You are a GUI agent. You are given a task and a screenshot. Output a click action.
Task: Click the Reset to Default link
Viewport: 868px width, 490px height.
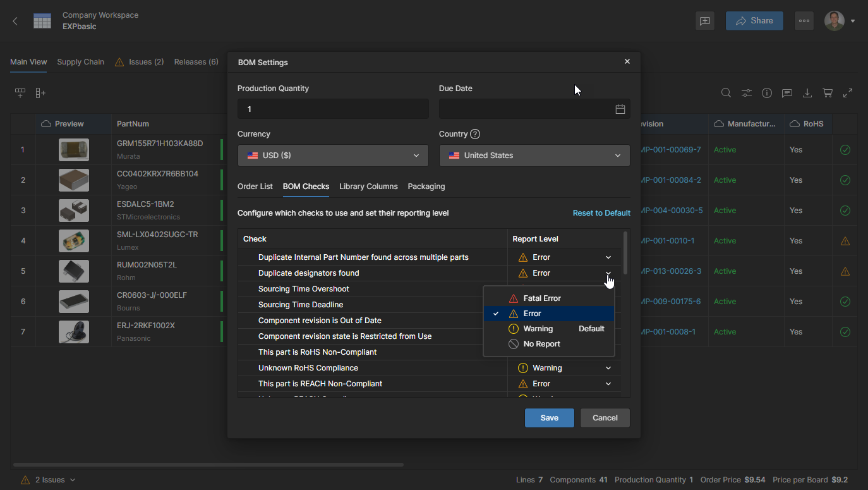click(601, 213)
